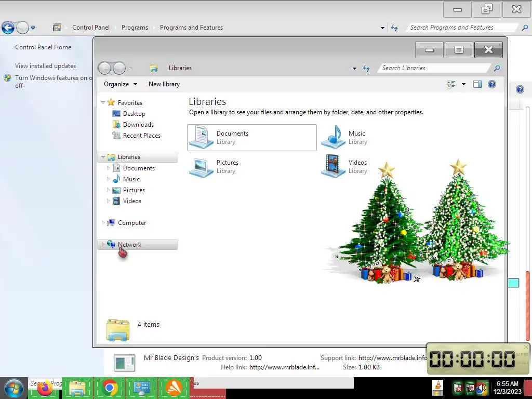The width and height of the screenshot is (532, 399).
Task: Click the VLC cone tray icon
Action: pos(438,388)
